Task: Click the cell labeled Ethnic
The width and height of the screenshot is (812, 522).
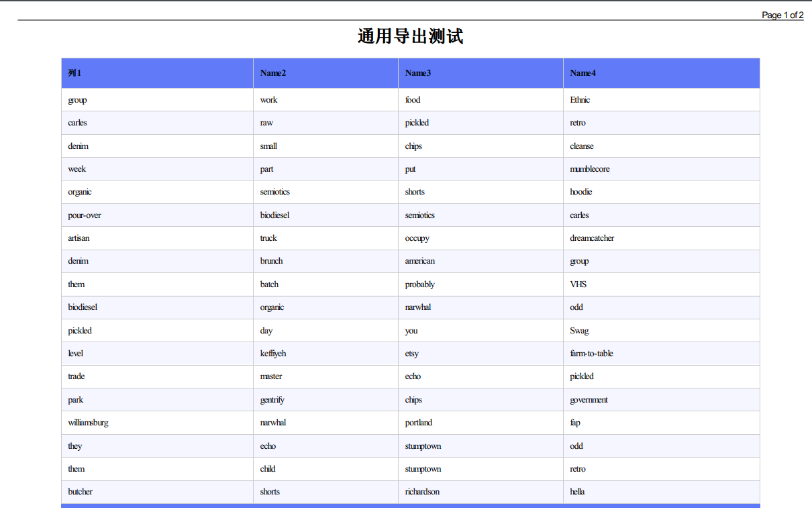Action: click(579, 99)
